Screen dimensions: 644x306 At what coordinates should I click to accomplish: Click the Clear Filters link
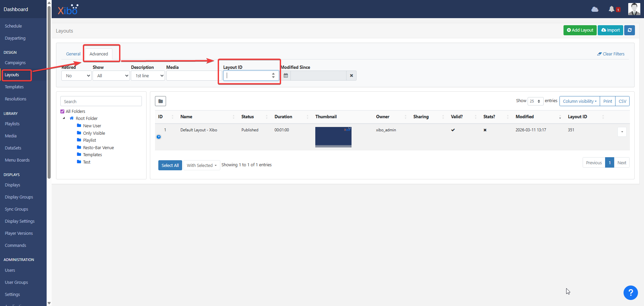point(611,54)
